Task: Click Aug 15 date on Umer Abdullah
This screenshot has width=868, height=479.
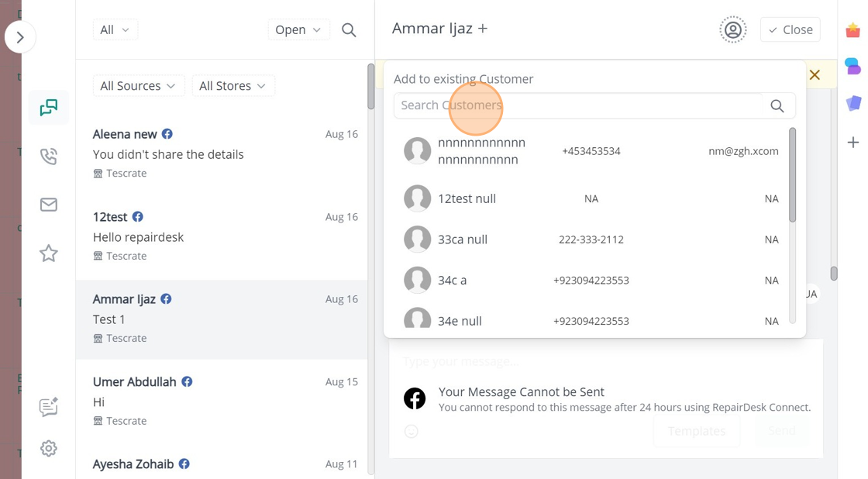Action: coord(342,381)
